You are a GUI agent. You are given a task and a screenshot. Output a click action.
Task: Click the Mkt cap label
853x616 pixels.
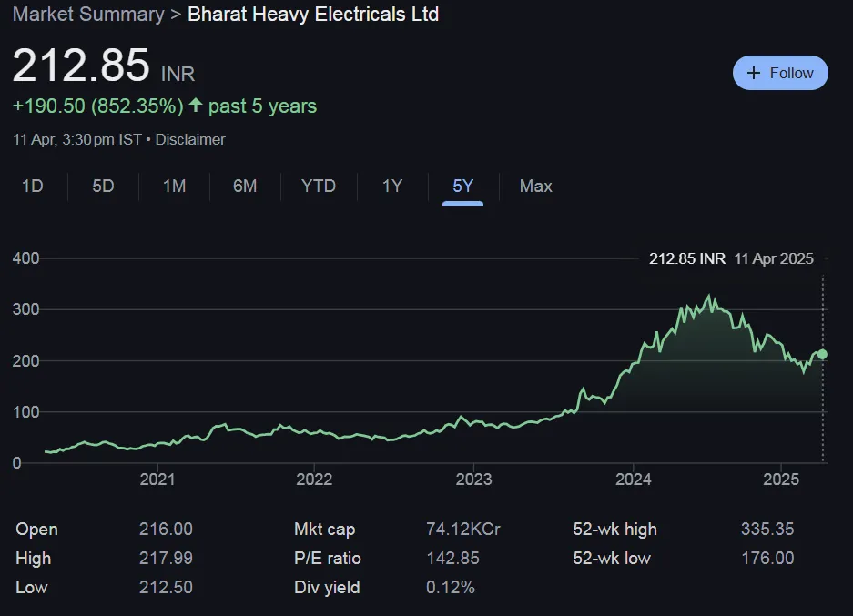(x=325, y=529)
